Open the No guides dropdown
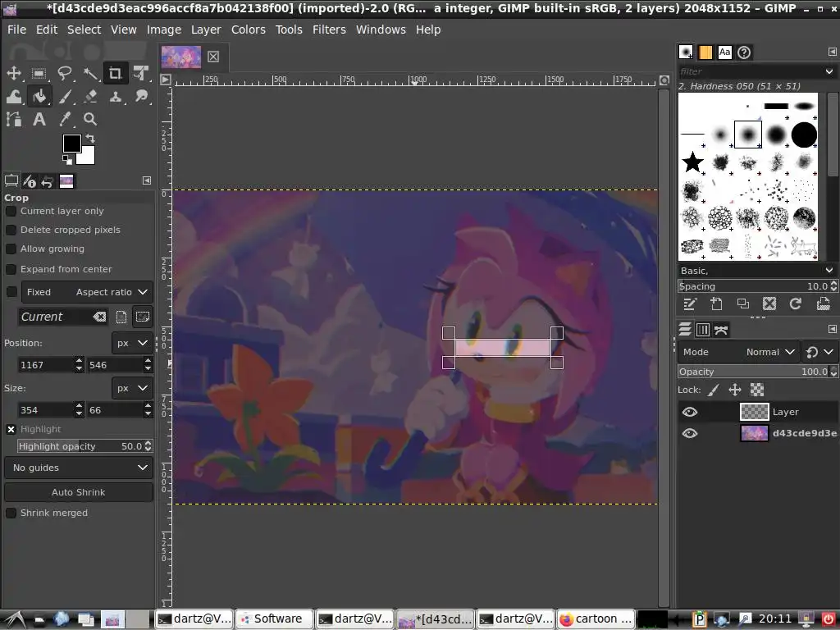The width and height of the screenshot is (840, 630). point(79,468)
